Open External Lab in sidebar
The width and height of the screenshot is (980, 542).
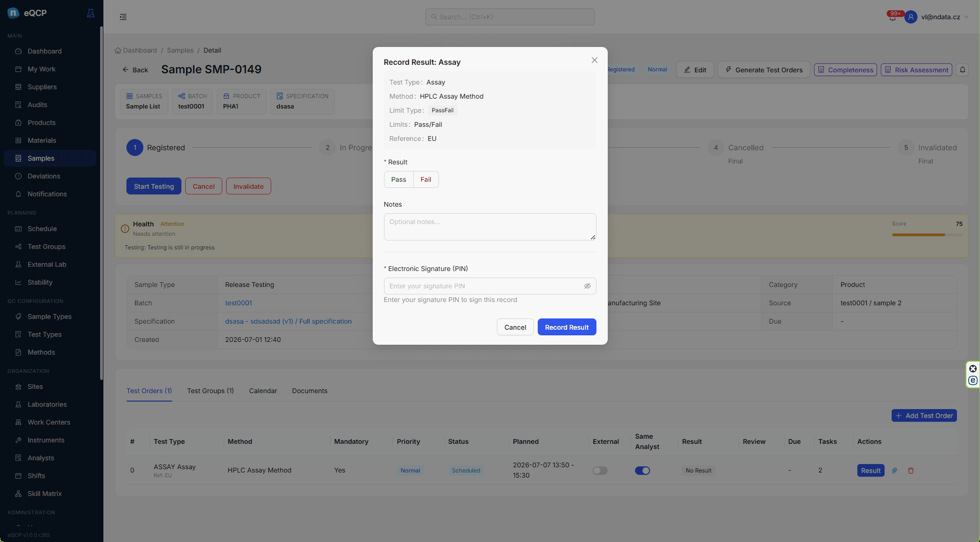tap(47, 264)
